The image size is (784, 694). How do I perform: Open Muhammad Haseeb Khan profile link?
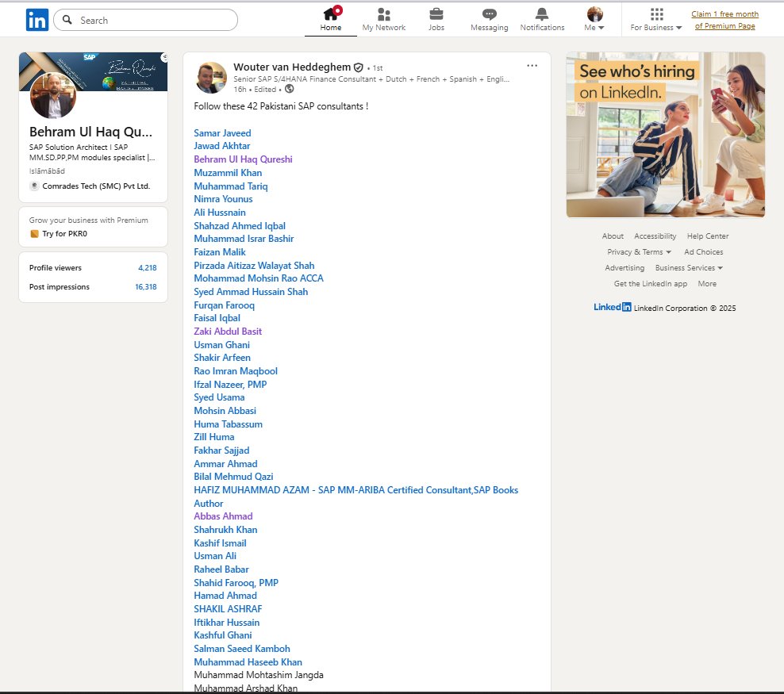[x=248, y=662]
